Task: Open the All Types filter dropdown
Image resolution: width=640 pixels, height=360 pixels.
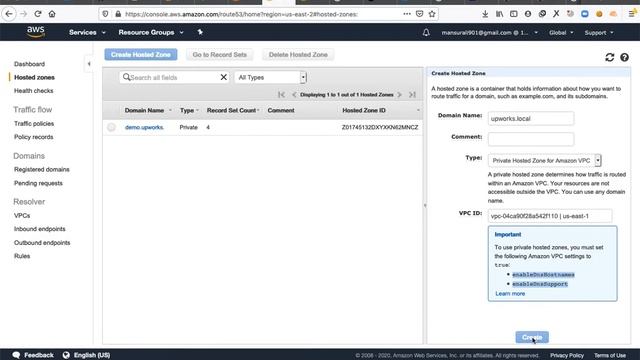Action: click(x=270, y=77)
